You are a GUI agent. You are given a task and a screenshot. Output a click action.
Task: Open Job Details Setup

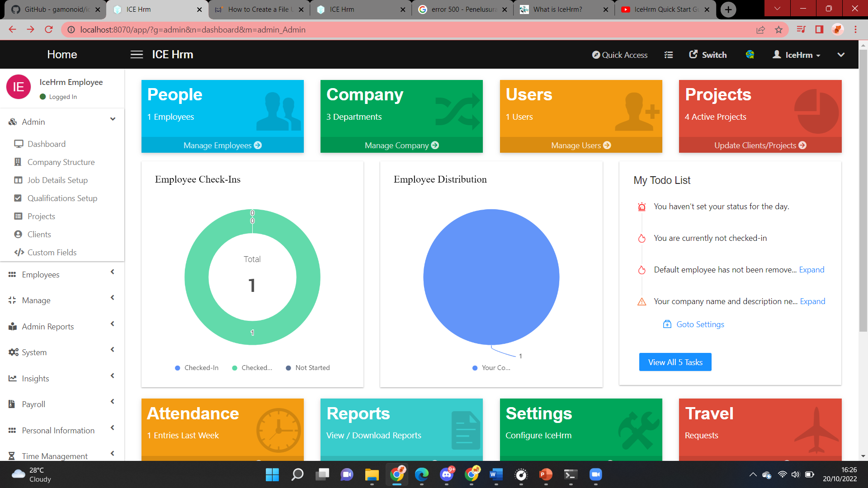pyautogui.click(x=57, y=180)
